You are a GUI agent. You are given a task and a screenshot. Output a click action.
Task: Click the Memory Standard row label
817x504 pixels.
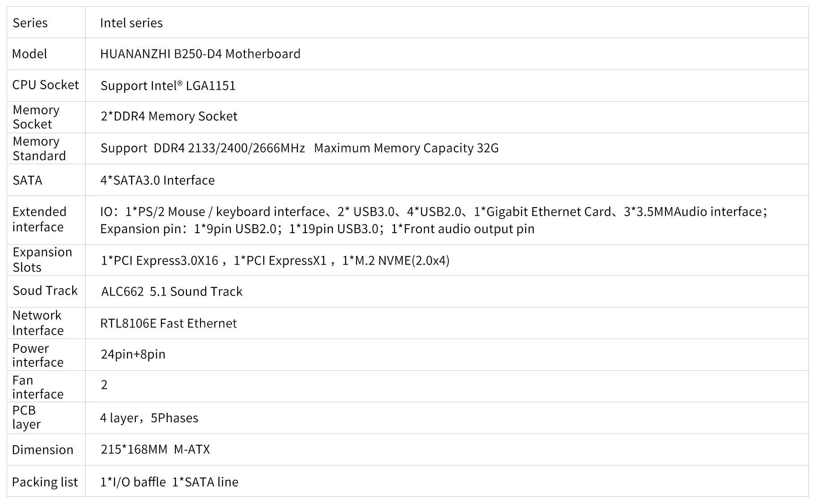[x=39, y=148]
